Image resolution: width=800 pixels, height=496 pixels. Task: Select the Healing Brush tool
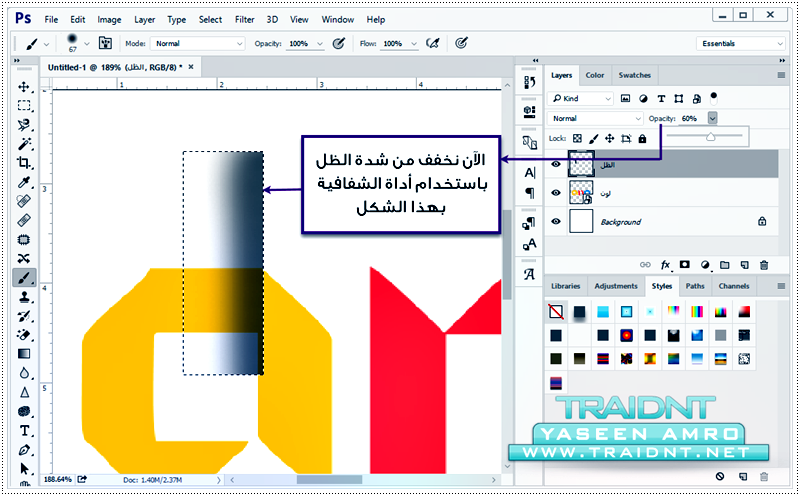pyautogui.click(x=23, y=201)
